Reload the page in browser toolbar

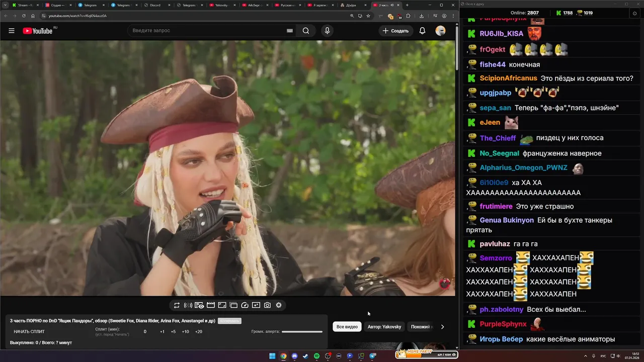point(23,16)
